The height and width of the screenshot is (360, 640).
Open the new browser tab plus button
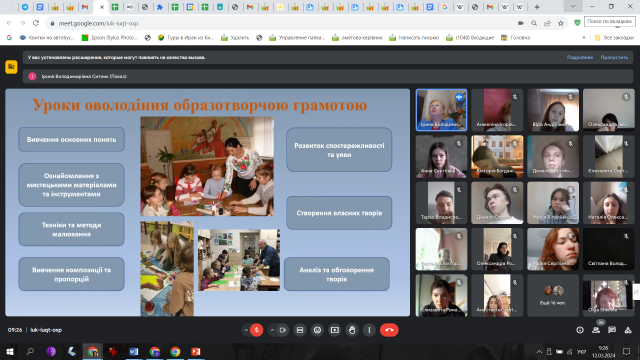pyautogui.click(x=537, y=7)
